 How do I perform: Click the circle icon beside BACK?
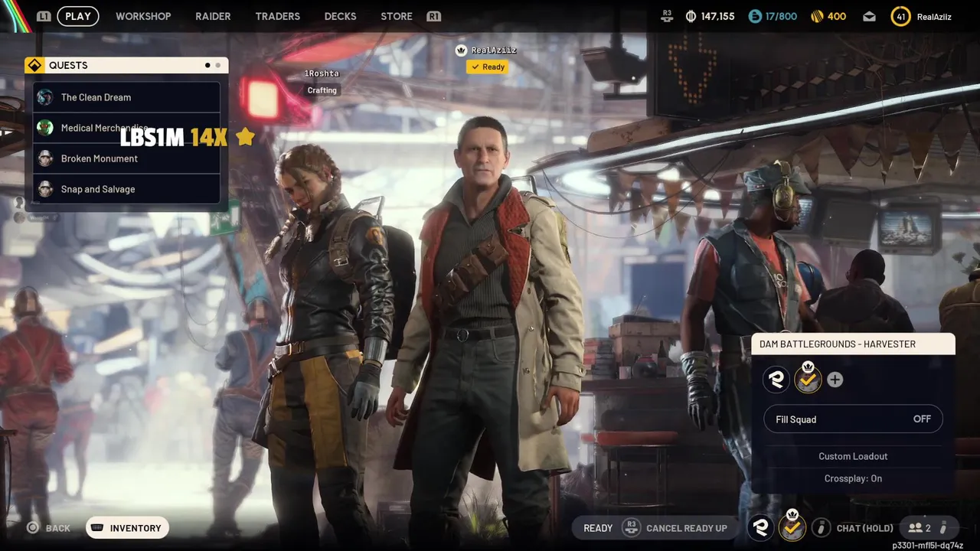click(x=32, y=528)
